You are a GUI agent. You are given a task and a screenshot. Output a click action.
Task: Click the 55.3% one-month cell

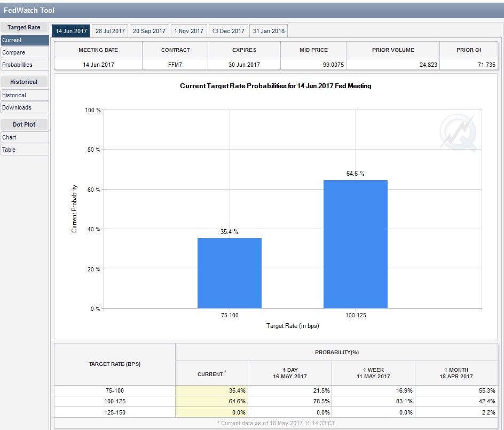(456, 390)
